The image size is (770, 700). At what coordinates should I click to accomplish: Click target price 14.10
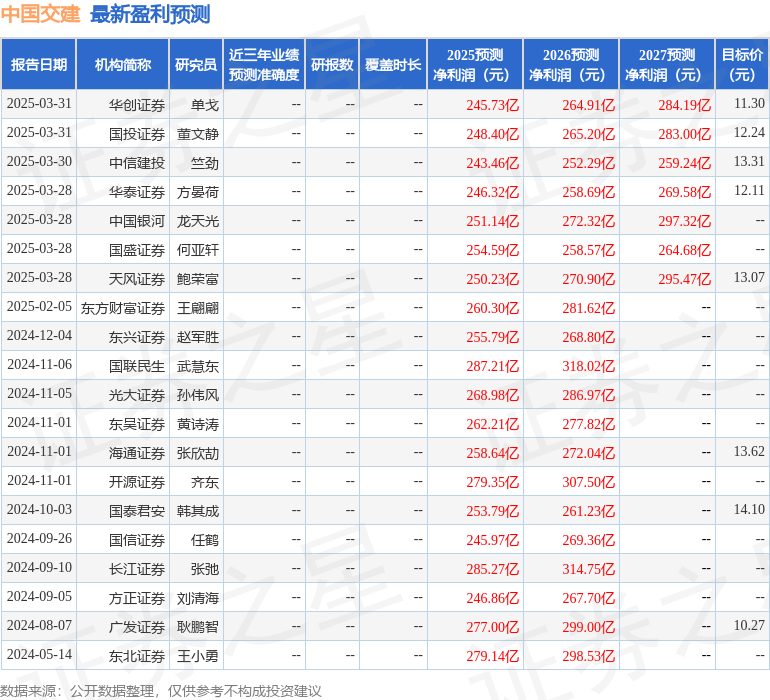pos(749,509)
